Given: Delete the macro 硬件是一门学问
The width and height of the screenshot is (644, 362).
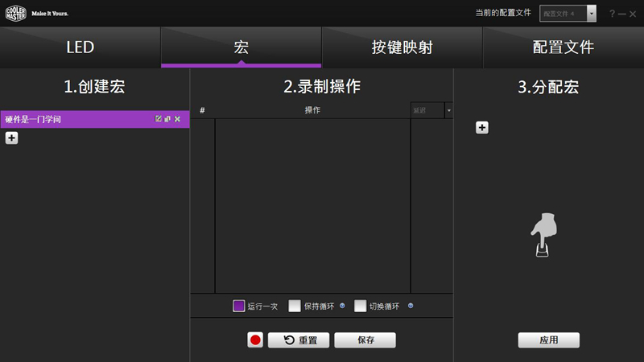Looking at the screenshot, I should (x=177, y=119).
